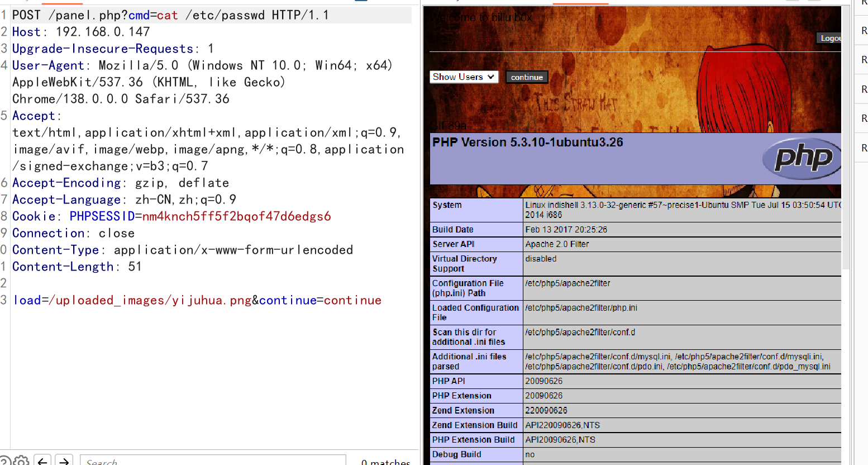Click Zend Extension value 220090626
This screenshot has width=868, height=465.
546,410
